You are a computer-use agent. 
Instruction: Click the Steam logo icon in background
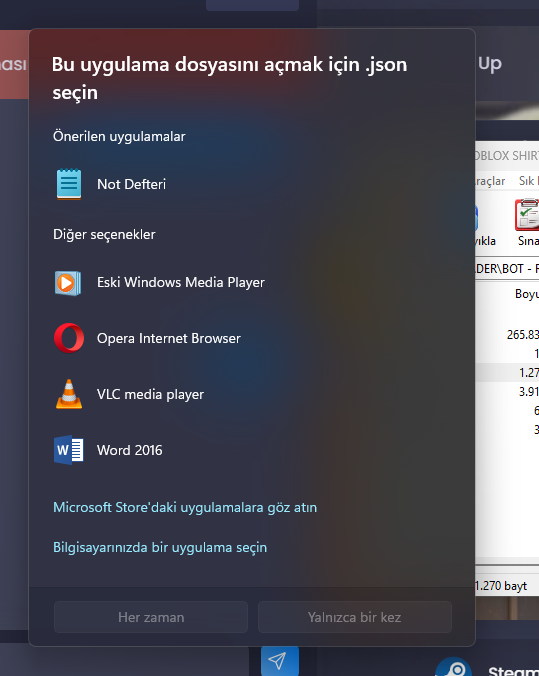[x=454, y=667]
